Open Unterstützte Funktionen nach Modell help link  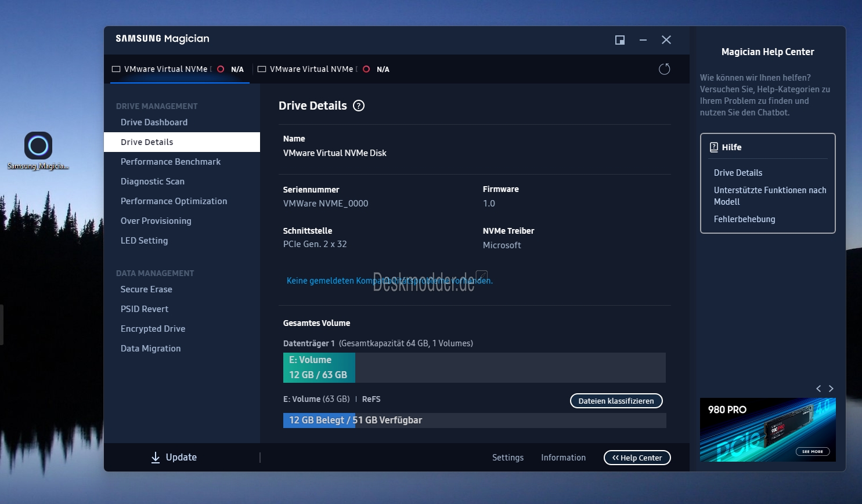pos(770,196)
